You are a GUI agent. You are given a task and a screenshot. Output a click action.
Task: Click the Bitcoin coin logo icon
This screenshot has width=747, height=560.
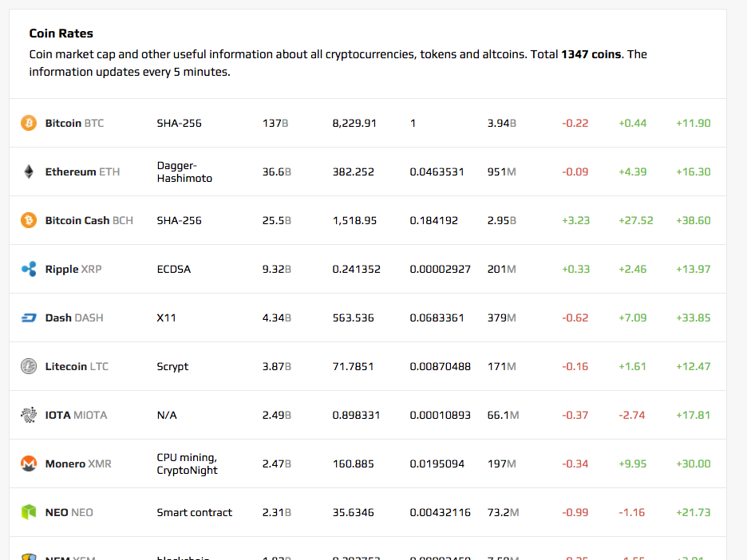(29, 123)
